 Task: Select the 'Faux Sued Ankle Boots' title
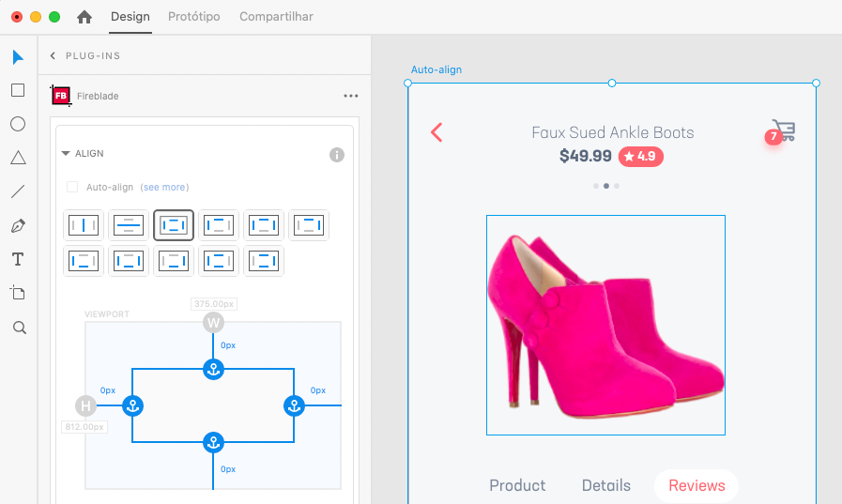coord(613,132)
